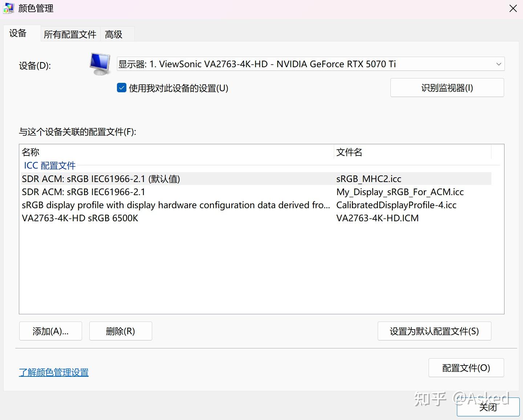Switch to the 高级 tab
The image size is (523, 420).
pyautogui.click(x=113, y=34)
